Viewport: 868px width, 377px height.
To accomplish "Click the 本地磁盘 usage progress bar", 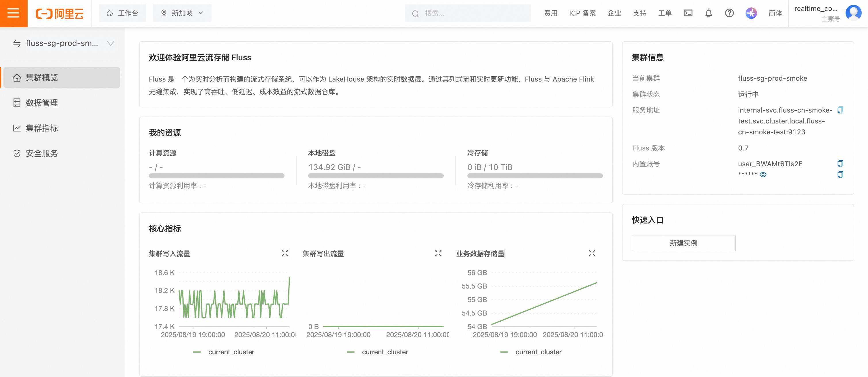I will point(376,176).
